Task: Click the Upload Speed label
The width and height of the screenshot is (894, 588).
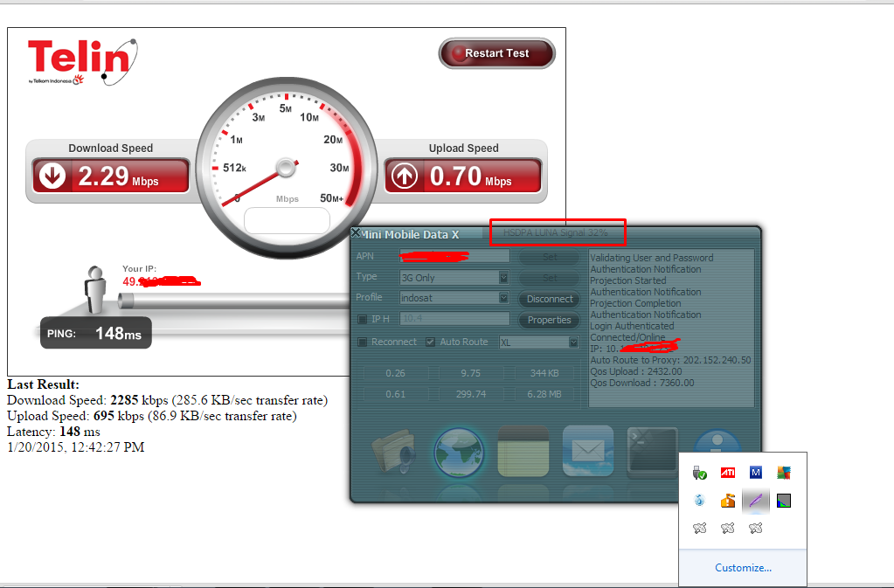Action: point(463,149)
